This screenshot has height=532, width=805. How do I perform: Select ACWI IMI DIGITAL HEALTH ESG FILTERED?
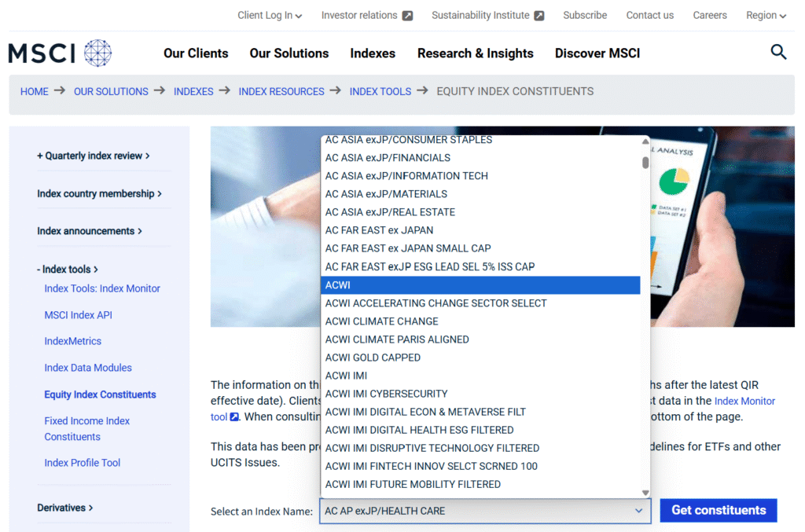[480, 430]
